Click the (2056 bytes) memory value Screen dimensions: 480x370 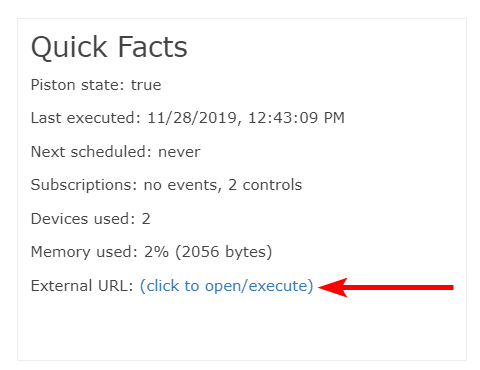tap(224, 252)
